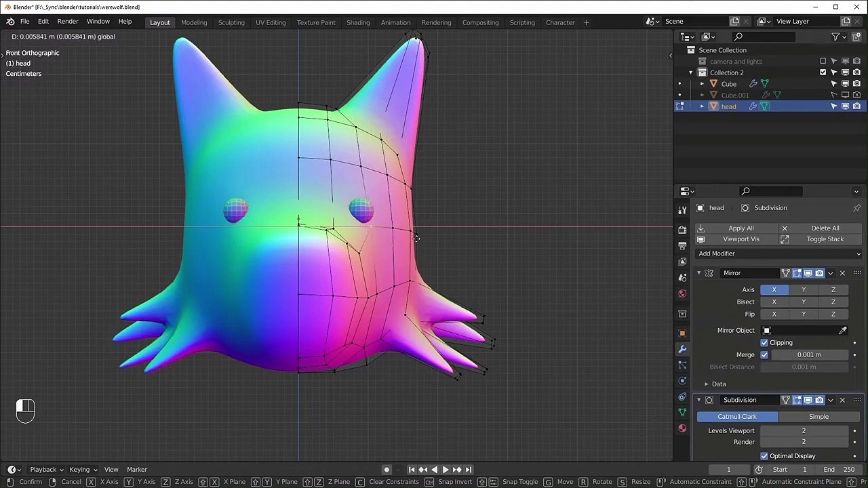The width and height of the screenshot is (868, 488).
Task: Switch to the Shading workspace tab
Action: click(x=358, y=22)
